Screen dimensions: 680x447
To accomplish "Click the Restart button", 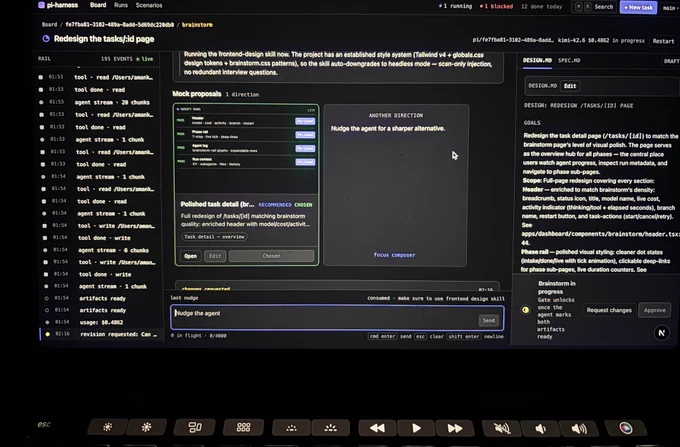I will pyautogui.click(x=664, y=41).
